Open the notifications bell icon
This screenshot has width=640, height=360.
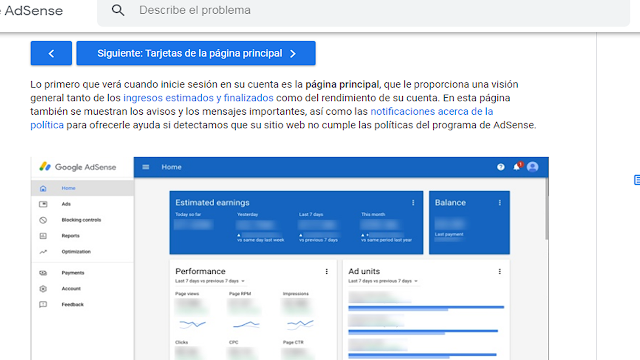tap(517, 167)
